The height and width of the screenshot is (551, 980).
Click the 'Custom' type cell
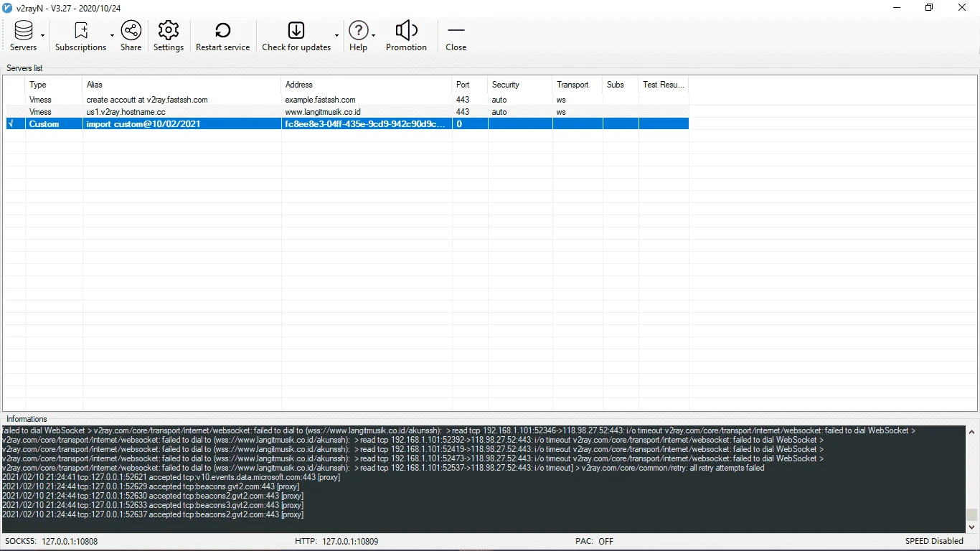[44, 124]
